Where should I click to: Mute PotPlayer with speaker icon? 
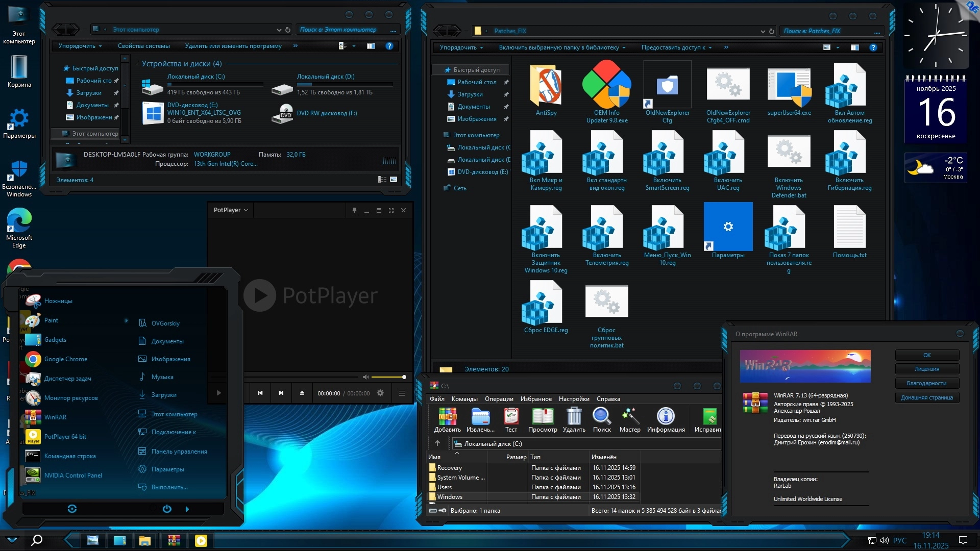click(365, 377)
